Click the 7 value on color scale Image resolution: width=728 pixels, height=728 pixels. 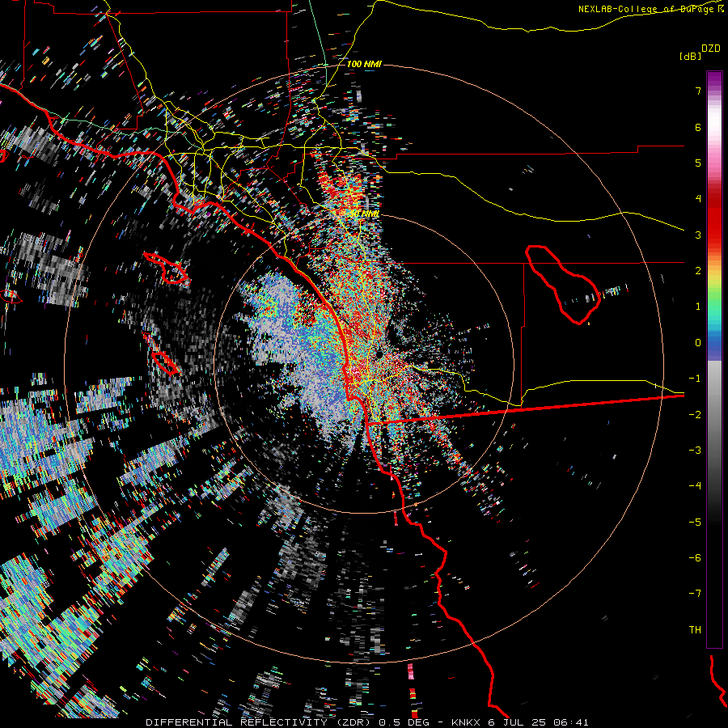(x=698, y=91)
